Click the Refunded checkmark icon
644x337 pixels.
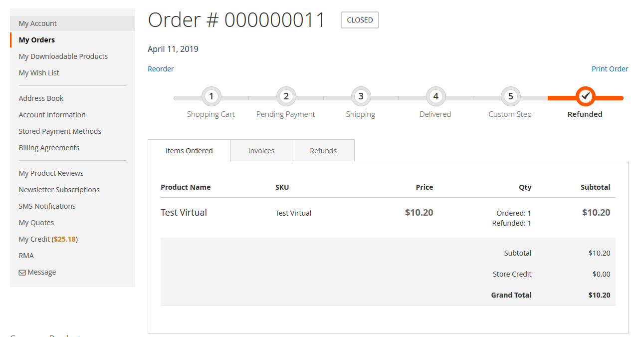585,96
